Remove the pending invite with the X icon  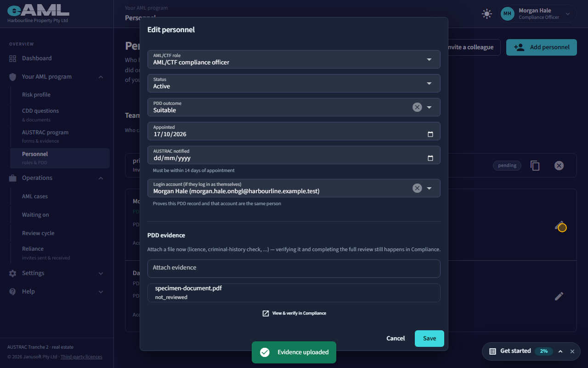pos(559,166)
